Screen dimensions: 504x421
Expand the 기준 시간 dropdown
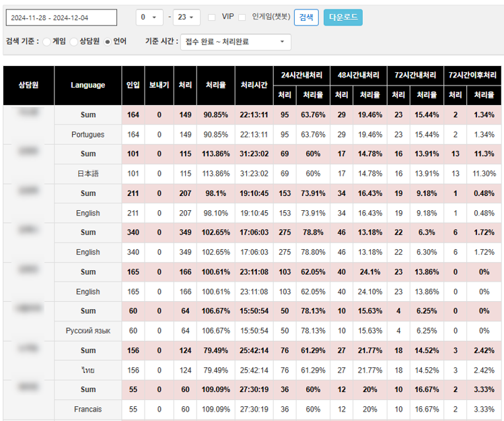[x=236, y=42]
